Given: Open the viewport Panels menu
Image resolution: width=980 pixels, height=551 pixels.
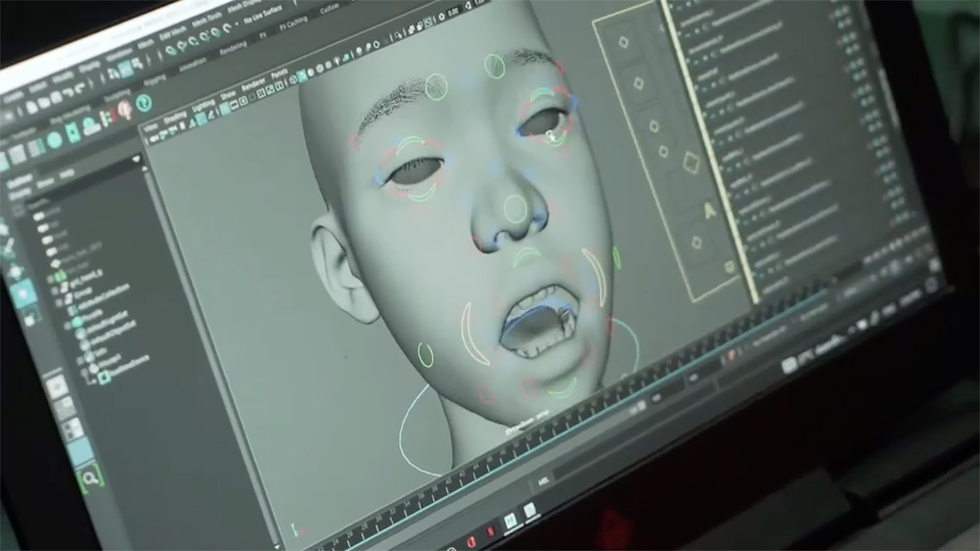Looking at the screenshot, I should [279, 74].
